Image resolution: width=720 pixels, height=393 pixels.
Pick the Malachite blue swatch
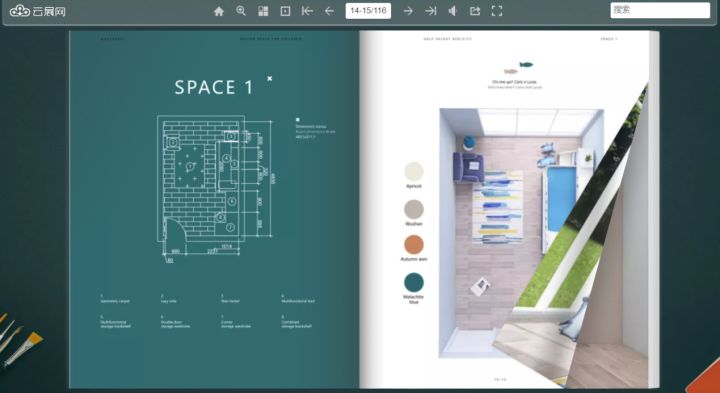pos(414,282)
